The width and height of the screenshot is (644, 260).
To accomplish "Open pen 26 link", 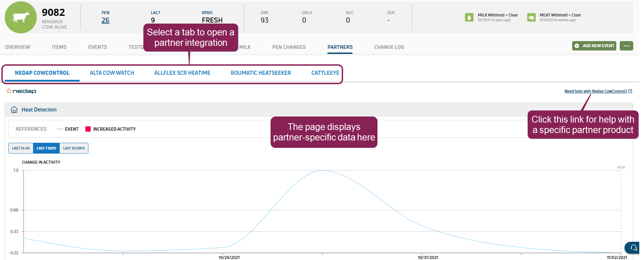I will pos(105,20).
